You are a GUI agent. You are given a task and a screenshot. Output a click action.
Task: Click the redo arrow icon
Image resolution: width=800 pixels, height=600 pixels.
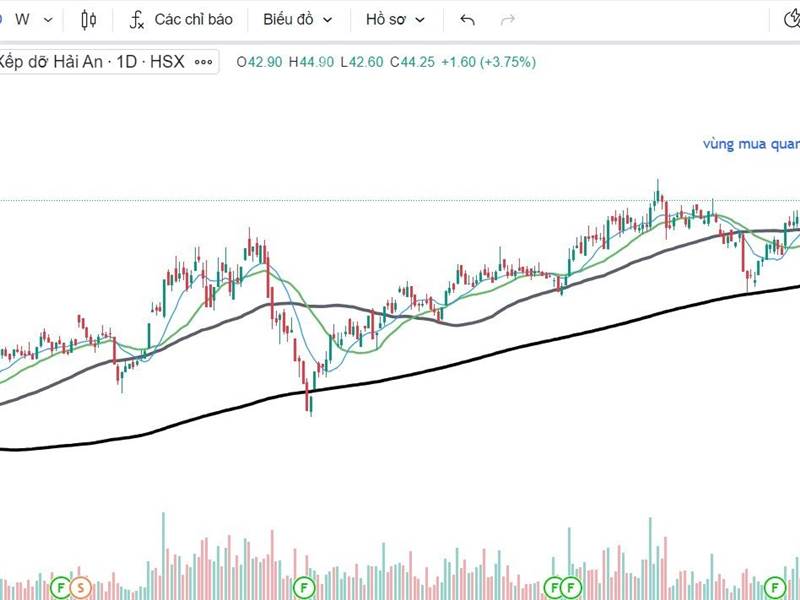pos(507,19)
